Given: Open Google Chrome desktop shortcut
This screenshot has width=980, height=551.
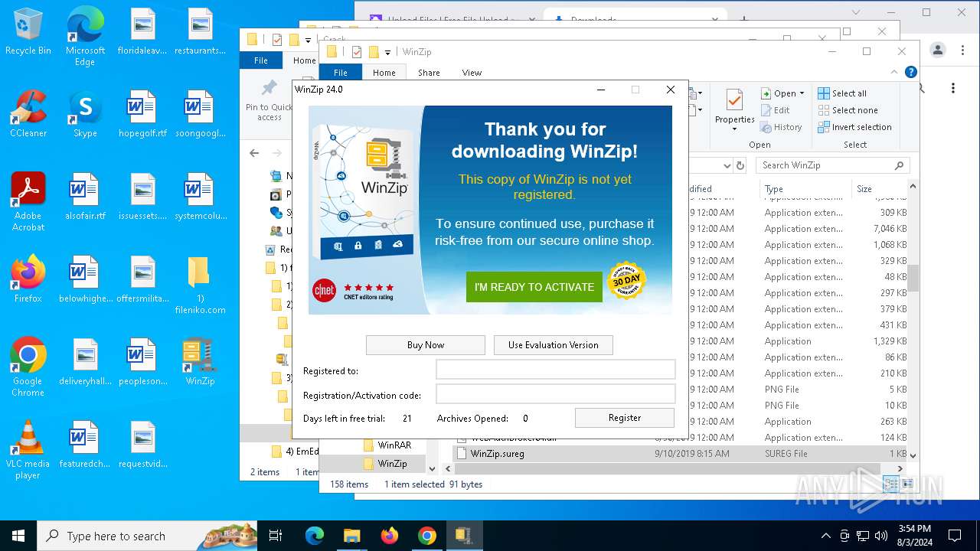Looking at the screenshot, I should click(x=28, y=367).
